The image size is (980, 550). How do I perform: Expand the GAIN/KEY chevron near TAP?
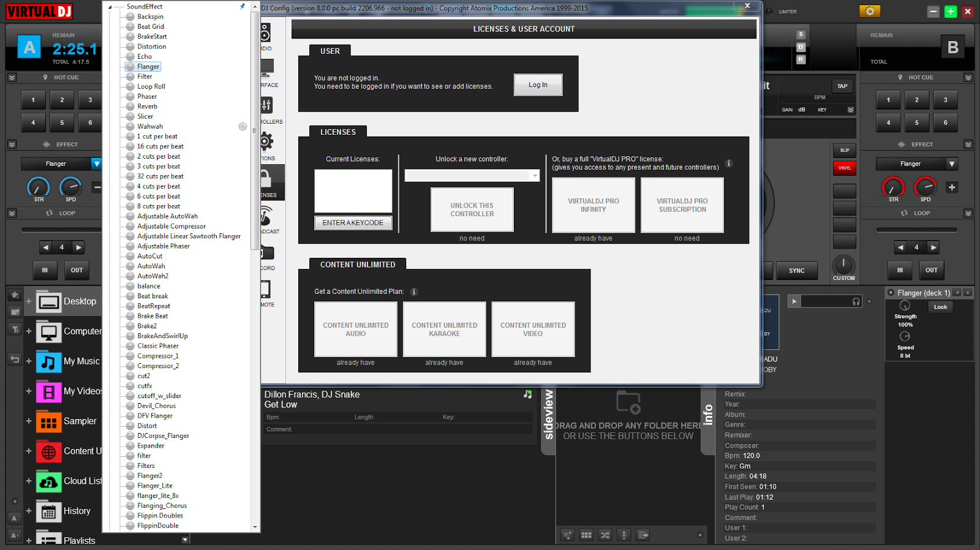click(850, 110)
